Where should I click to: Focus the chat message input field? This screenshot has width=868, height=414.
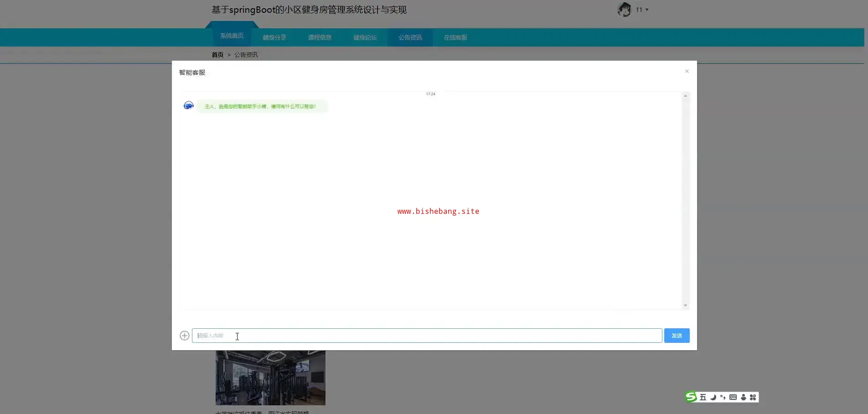(x=427, y=336)
